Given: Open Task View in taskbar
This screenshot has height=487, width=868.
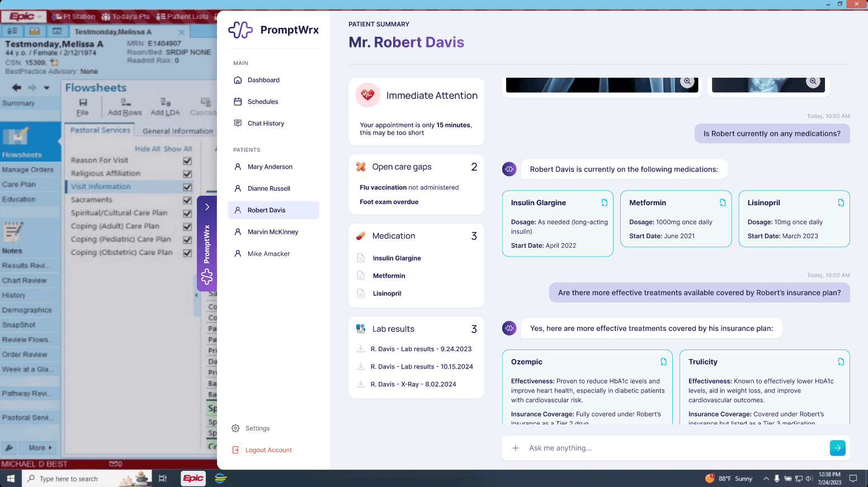Looking at the screenshot, I should 163,479.
